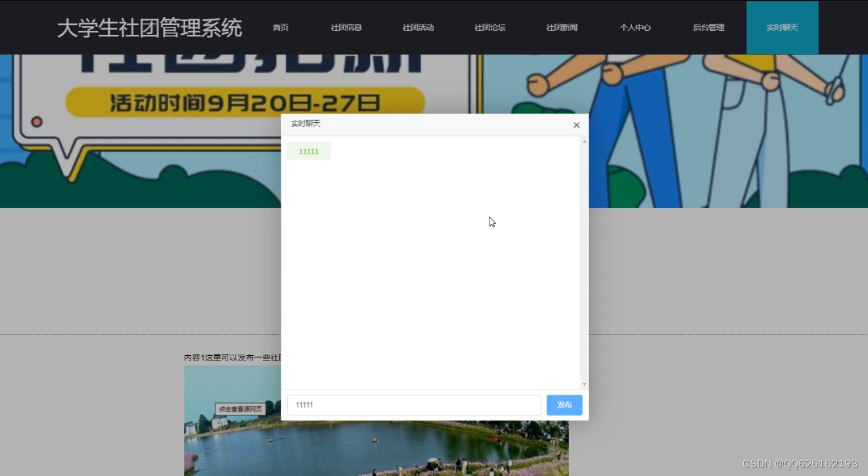
Task: Click the 实时聊天 dialog title text
Action: [x=306, y=124]
